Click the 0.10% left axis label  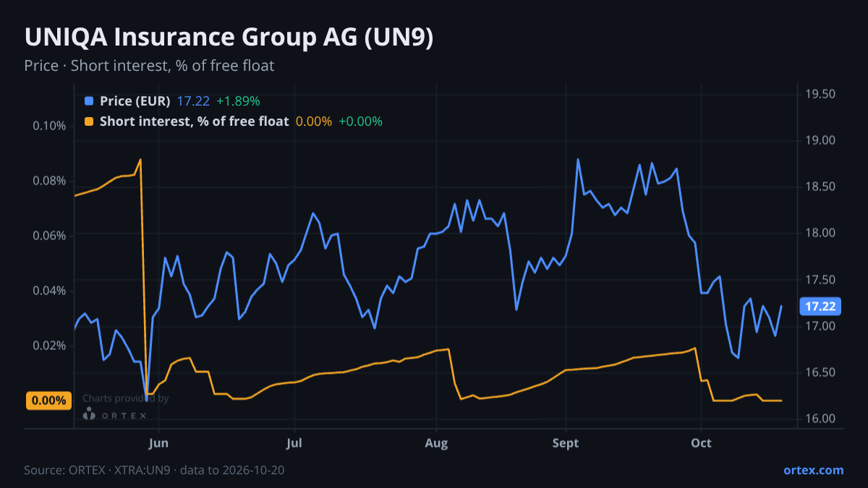(x=49, y=126)
